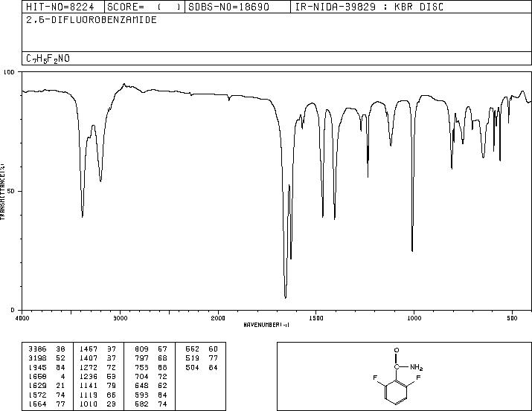Click the 1236 peak table entry
The height and width of the screenshot is (411, 532).
coord(97,376)
